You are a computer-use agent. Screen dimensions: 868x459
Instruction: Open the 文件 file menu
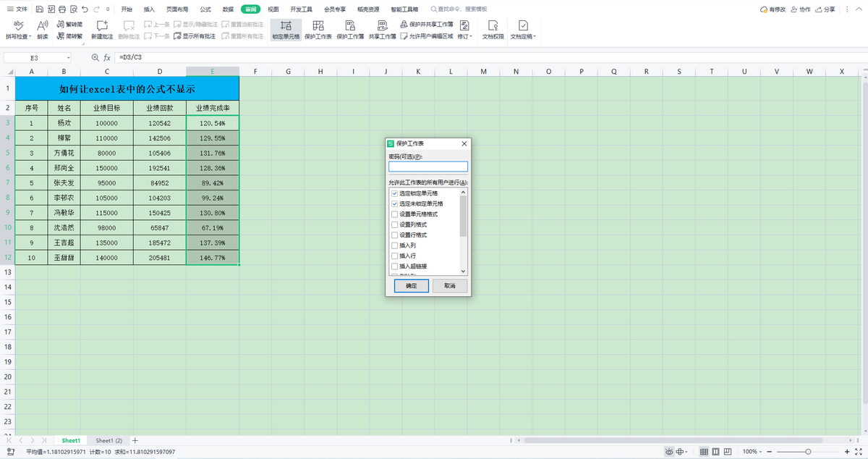pyautogui.click(x=17, y=9)
